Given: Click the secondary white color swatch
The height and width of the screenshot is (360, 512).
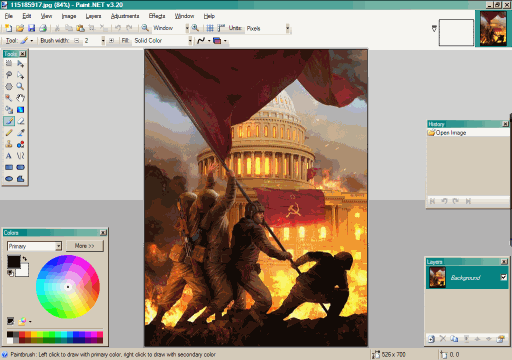Looking at the screenshot, I should tap(24, 271).
